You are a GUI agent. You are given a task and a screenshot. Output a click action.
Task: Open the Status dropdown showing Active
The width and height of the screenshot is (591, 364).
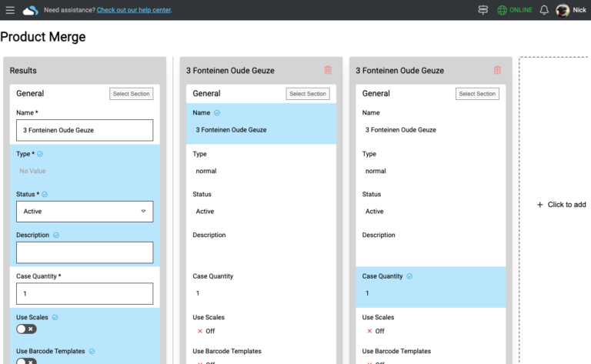(85, 212)
